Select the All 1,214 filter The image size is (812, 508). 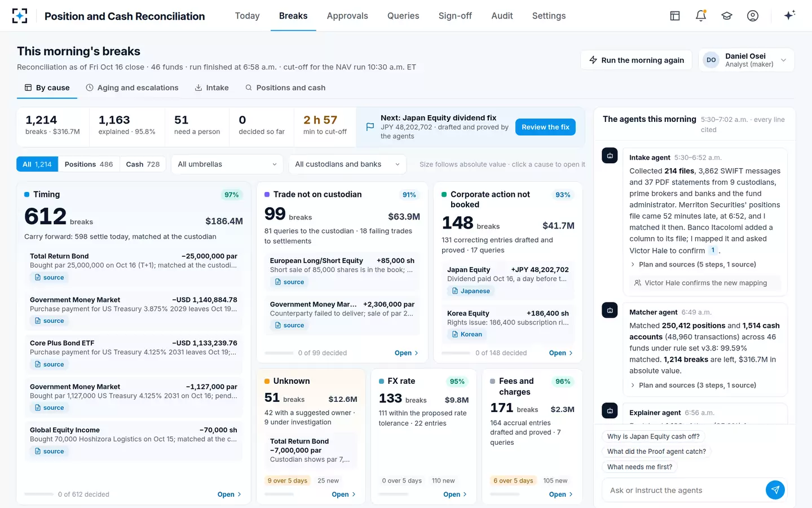pos(37,164)
